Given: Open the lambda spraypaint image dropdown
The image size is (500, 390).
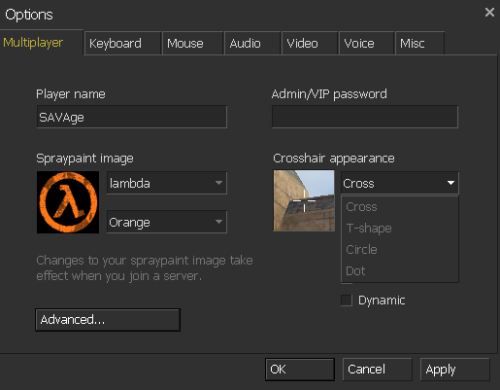Looking at the screenshot, I should (167, 183).
